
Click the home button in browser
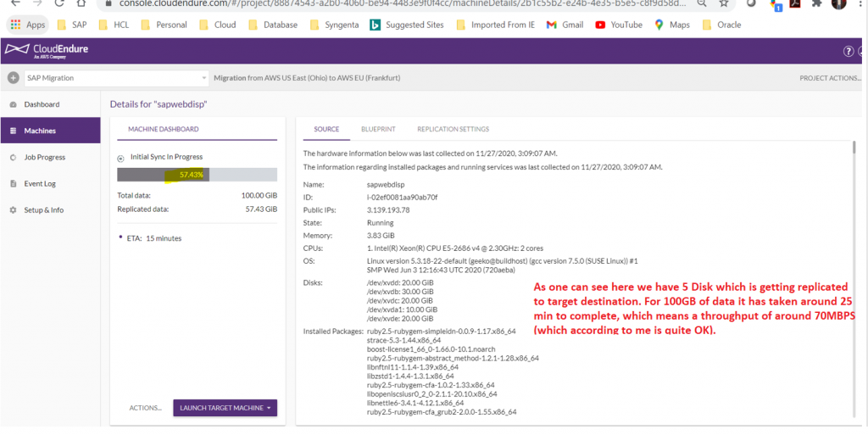(81, 3)
